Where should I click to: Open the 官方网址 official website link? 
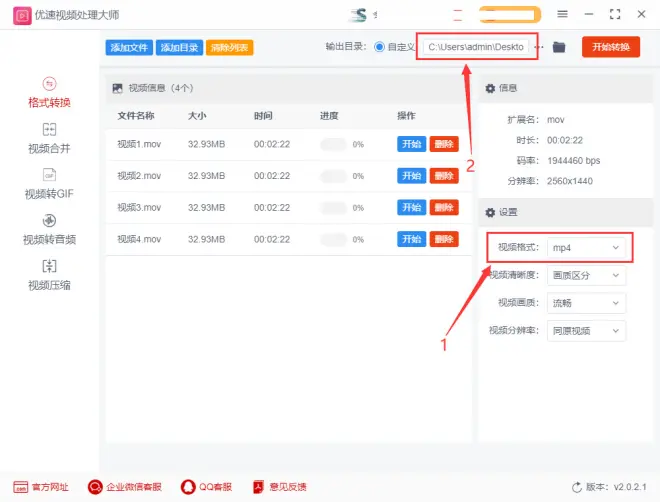coord(41,487)
